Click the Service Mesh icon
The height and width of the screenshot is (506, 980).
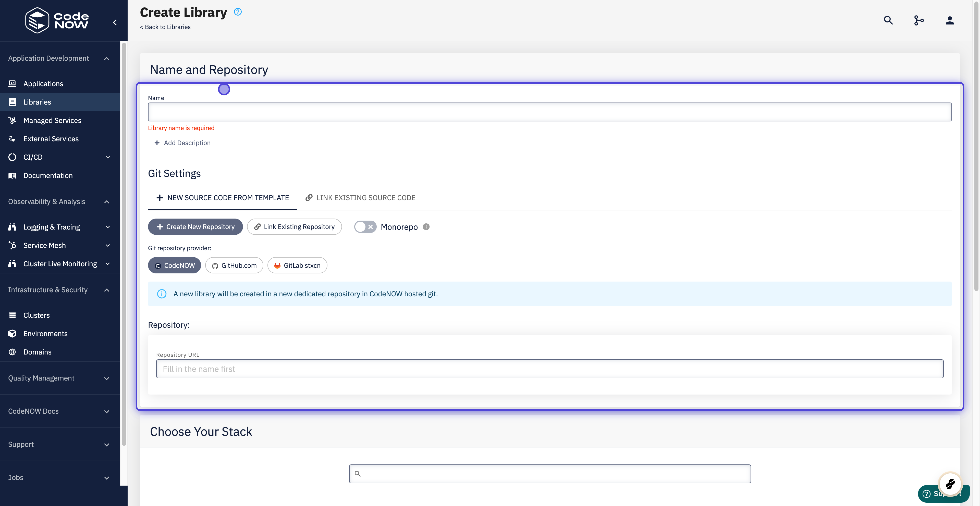pos(12,245)
